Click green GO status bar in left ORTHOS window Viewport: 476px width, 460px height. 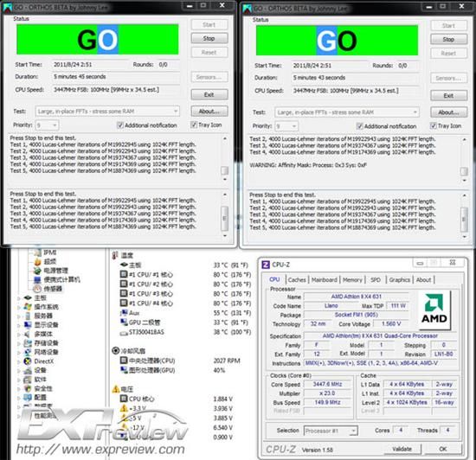98,40
